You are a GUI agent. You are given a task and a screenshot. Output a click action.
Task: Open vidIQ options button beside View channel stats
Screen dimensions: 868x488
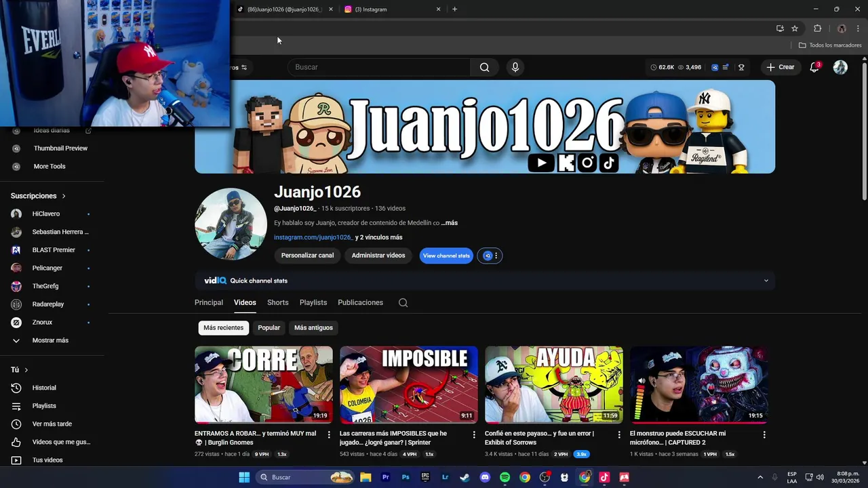(490, 256)
